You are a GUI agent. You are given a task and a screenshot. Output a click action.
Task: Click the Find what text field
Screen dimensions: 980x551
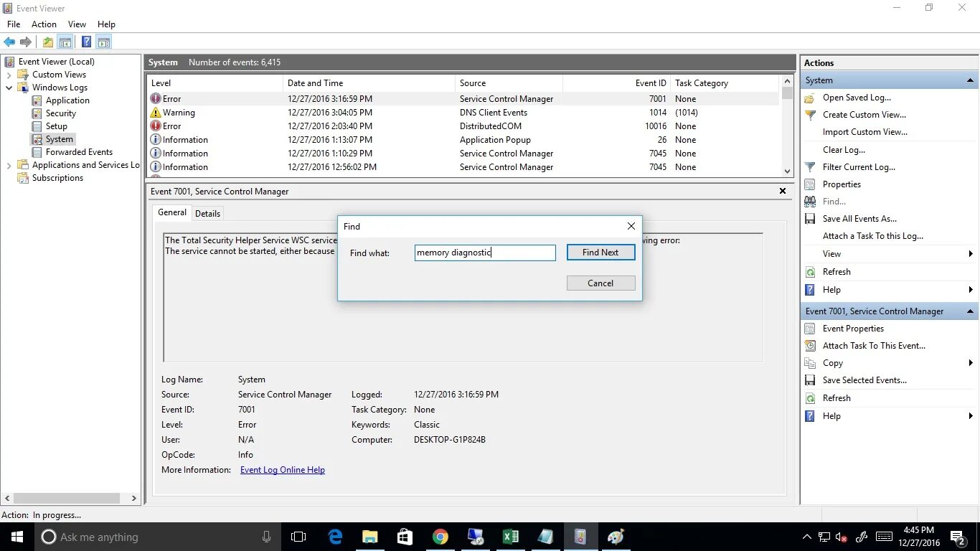(485, 253)
